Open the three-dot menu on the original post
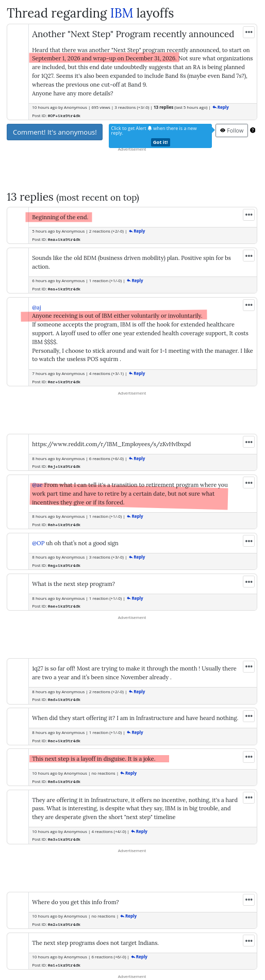Screen dimensions: 265x980 [x=249, y=32]
